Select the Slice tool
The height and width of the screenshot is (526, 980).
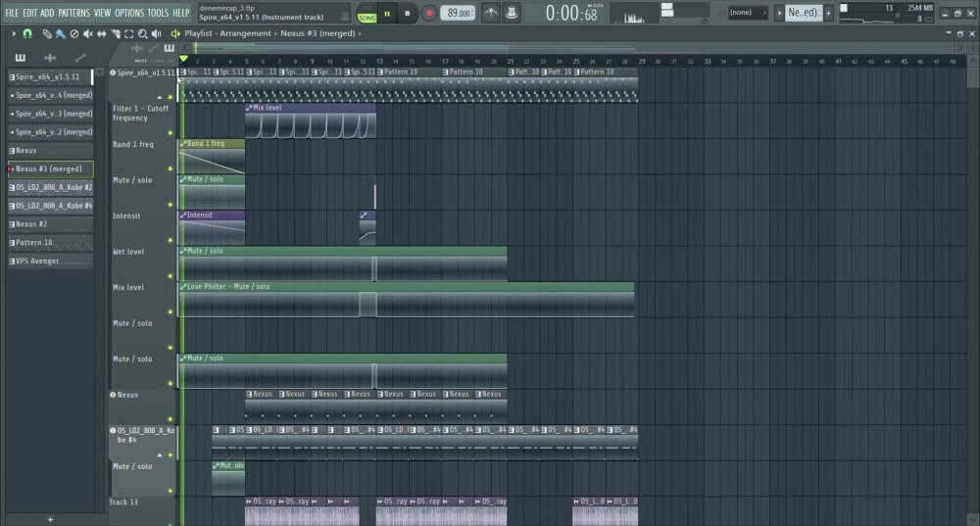(116, 33)
